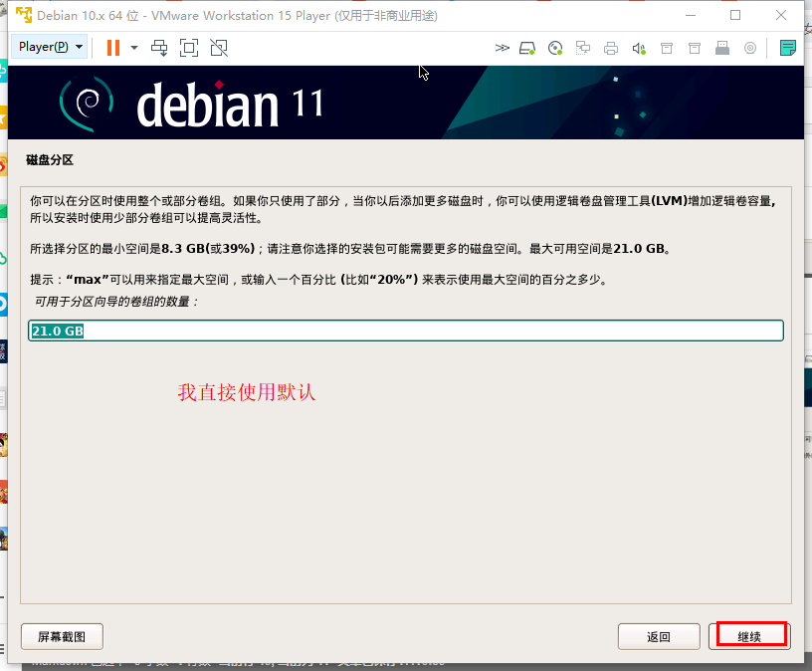The width and height of the screenshot is (812, 671).
Task: Click the VMware window title icon
Action: (23, 15)
